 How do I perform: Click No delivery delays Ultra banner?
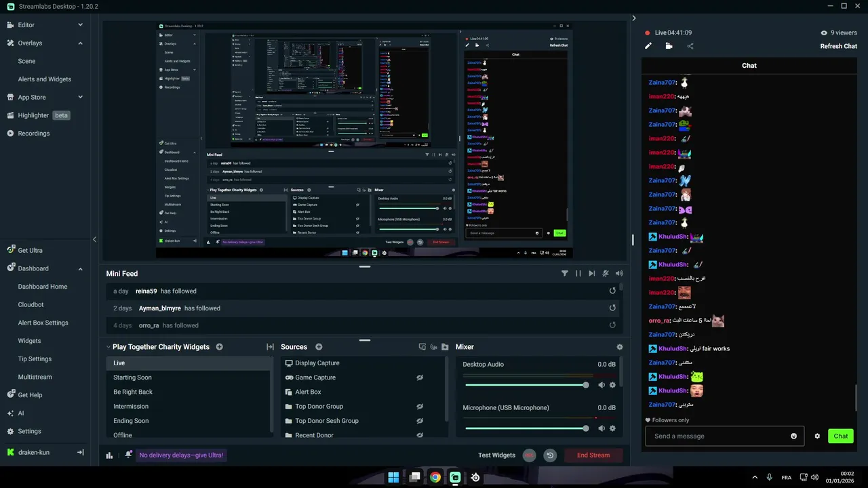click(181, 455)
